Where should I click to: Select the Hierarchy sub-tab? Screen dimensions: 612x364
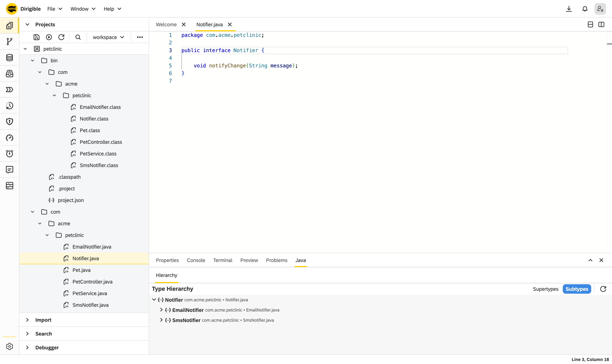coord(166,275)
